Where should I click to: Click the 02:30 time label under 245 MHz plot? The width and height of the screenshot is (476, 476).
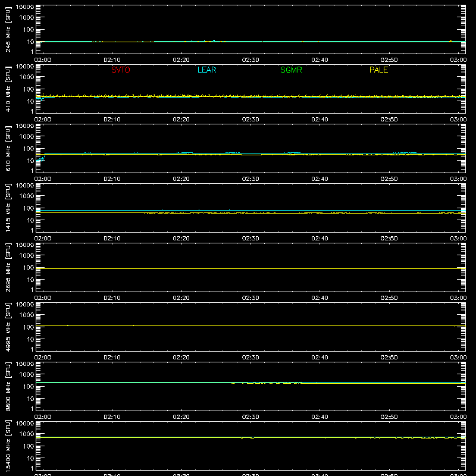[x=250, y=60]
